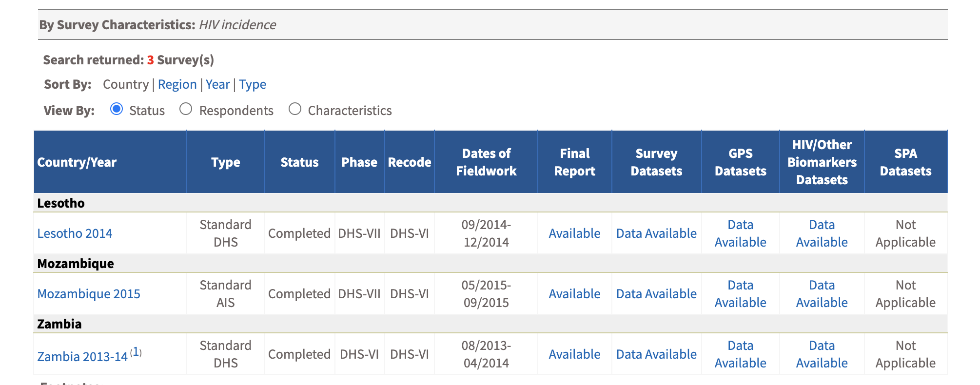Open Mozambique GPS datasets Data Available link
Viewport: 980px width, 385px height.
point(740,294)
